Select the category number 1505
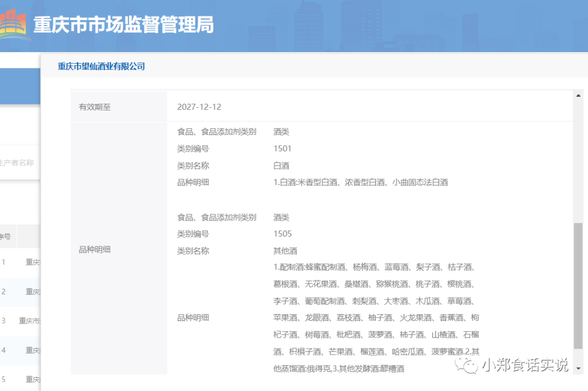 point(283,234)
